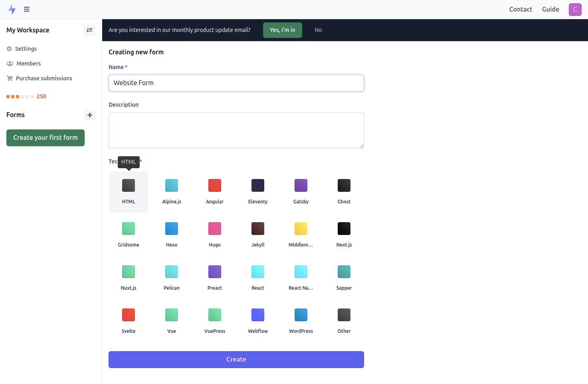Click the Members icon in the sidebar

point(9,63)
